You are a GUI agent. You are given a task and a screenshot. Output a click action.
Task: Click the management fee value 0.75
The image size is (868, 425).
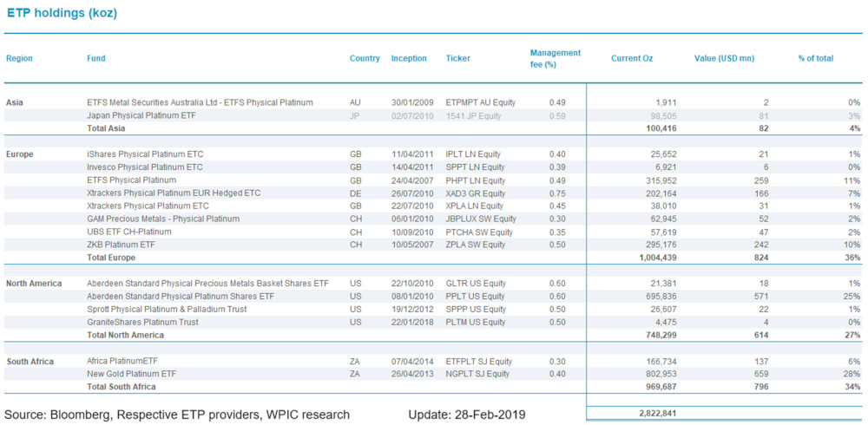(x=557, y=193)
